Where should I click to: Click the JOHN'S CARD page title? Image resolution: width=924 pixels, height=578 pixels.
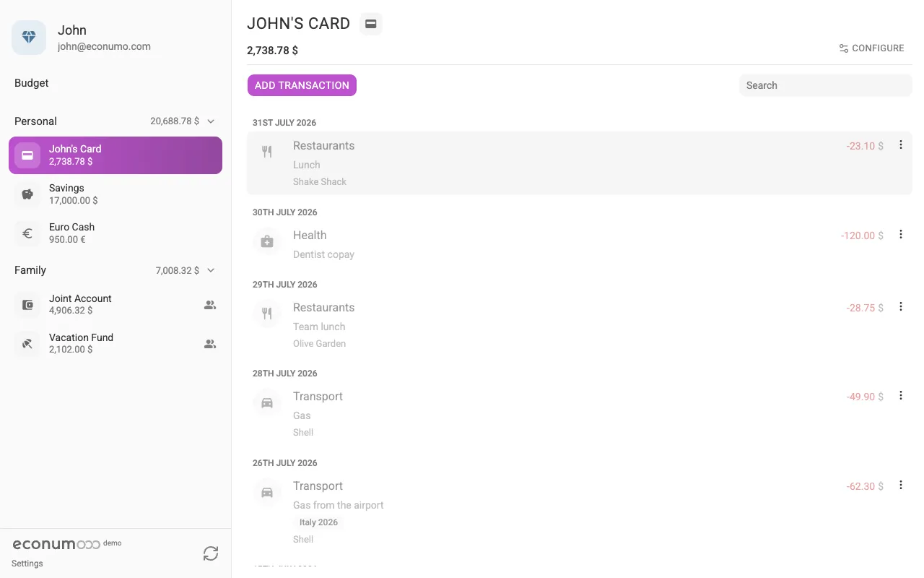(x=298, y=23)
